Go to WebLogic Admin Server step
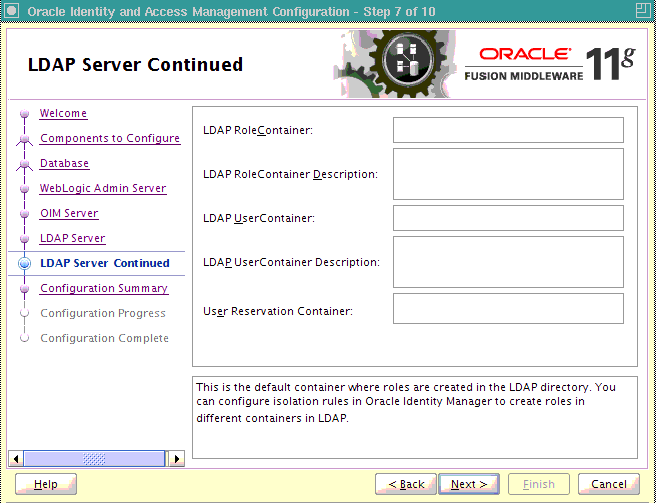656x503 pixels. pyautogui.click(x=103, y=188)
